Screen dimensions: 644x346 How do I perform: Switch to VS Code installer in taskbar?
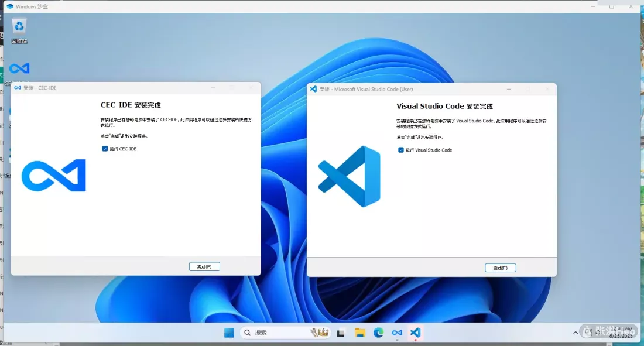(x=416, y=333)
